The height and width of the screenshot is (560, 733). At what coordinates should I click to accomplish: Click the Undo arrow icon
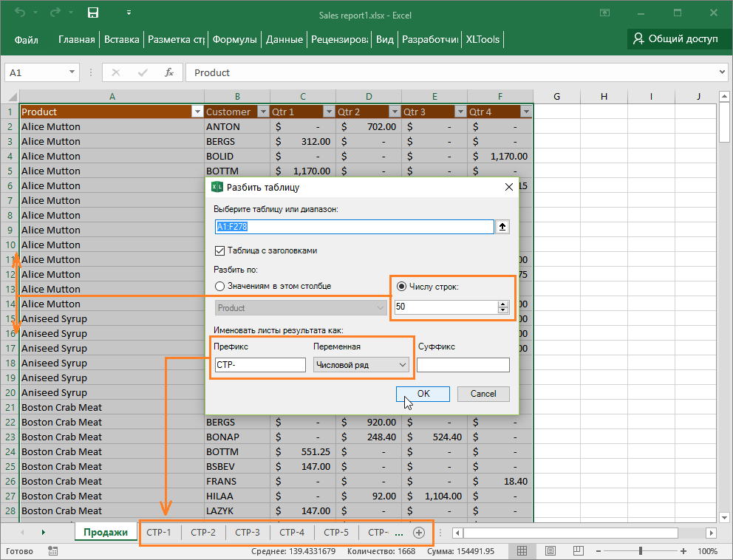coord(21,13)
